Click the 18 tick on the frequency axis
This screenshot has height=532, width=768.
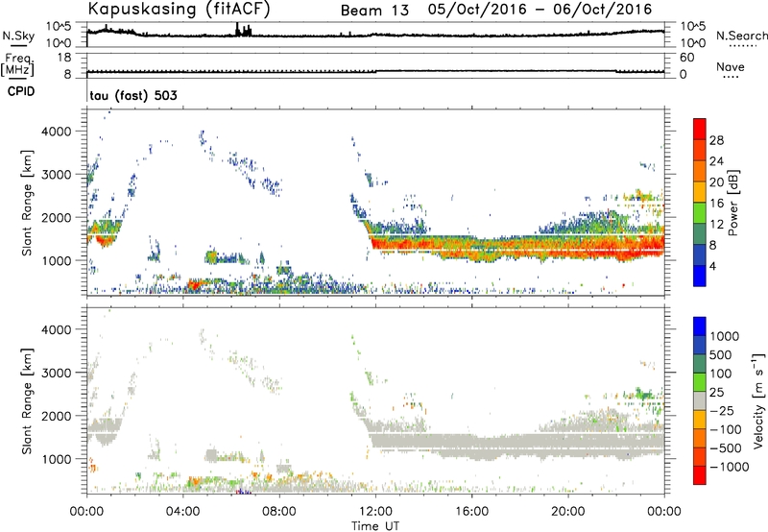(64, 58)
